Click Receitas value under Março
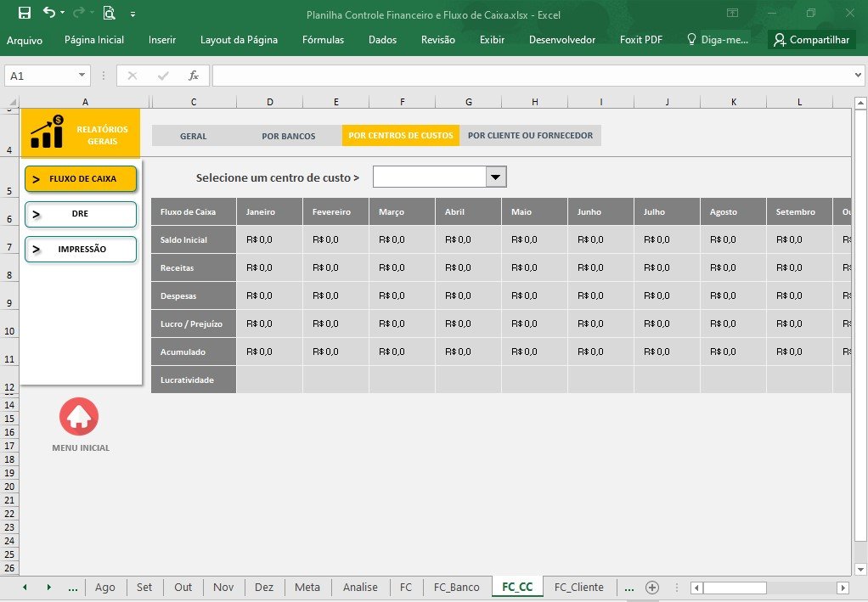This screenshot has width=868, height=602. coord(402,267)
